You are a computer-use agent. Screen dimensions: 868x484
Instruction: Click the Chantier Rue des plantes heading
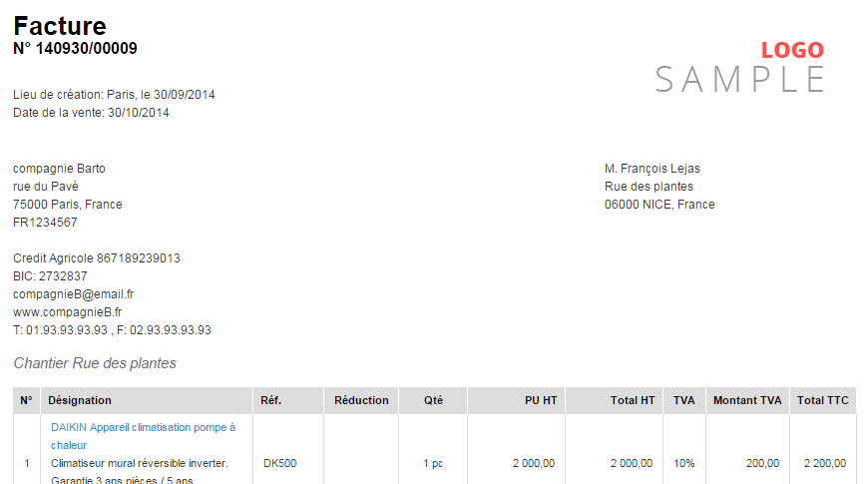coord(95,363)
